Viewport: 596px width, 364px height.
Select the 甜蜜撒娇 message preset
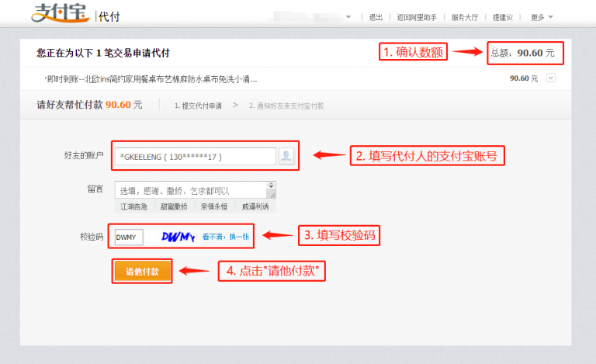(x=174, y=206)
